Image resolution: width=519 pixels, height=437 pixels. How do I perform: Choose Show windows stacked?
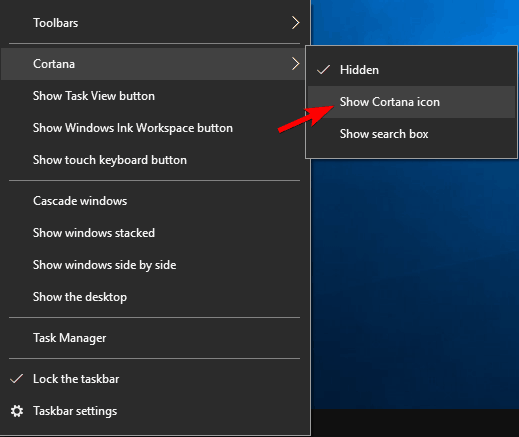click(x=155, y=233)
